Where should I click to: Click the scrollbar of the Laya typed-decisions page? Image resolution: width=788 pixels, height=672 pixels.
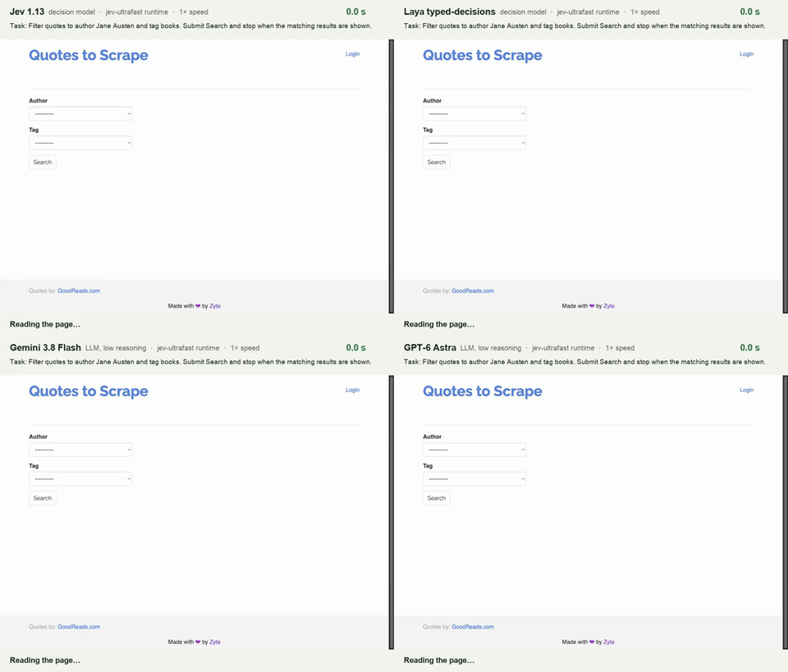(x=786, y=176)
